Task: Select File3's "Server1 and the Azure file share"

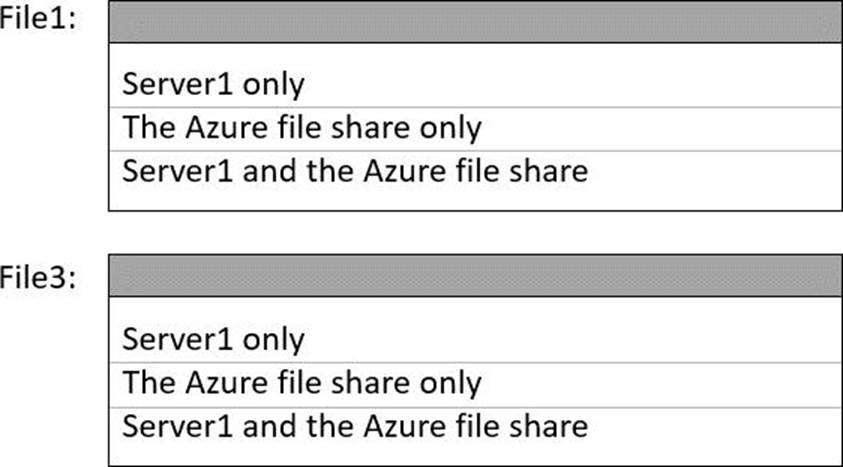Action: [355, 426]
